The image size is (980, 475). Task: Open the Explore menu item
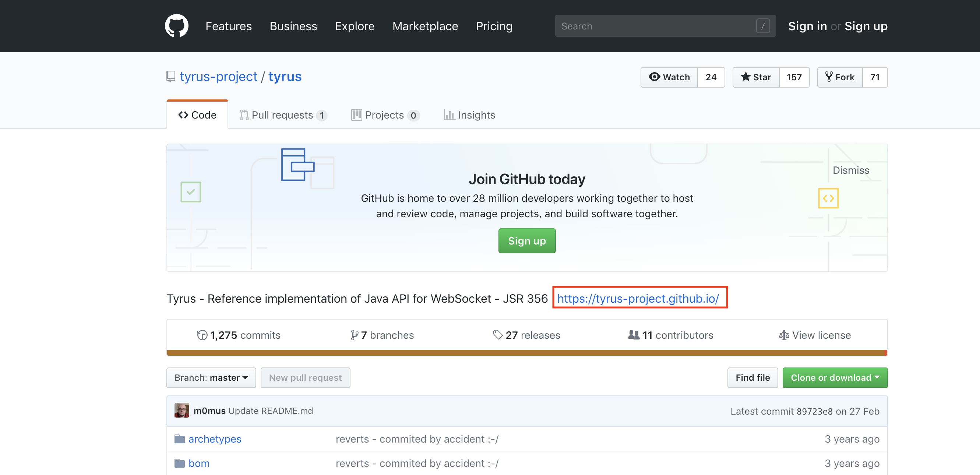(x=355, y=26)
